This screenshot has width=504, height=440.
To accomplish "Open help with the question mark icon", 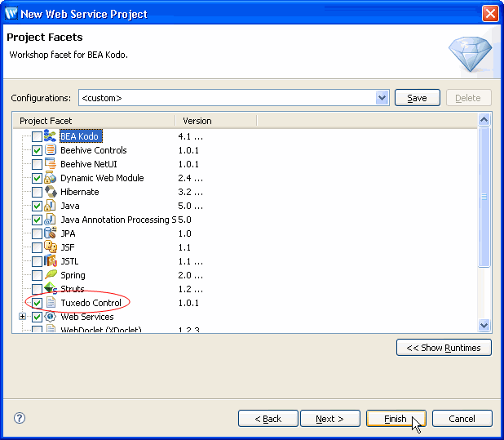I will click(20, 418).
